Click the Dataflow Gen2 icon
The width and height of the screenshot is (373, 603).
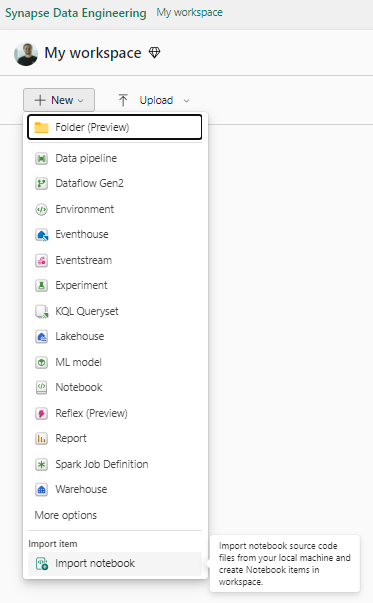point(42,183)
